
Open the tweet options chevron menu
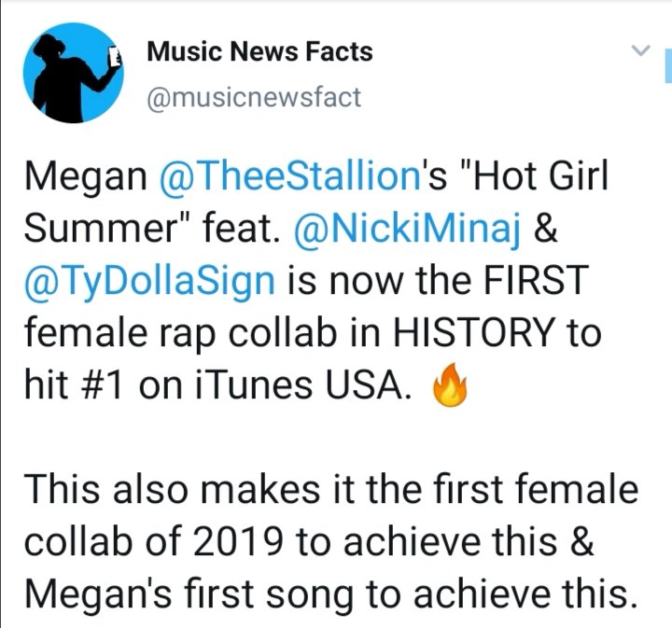(640, 50)
